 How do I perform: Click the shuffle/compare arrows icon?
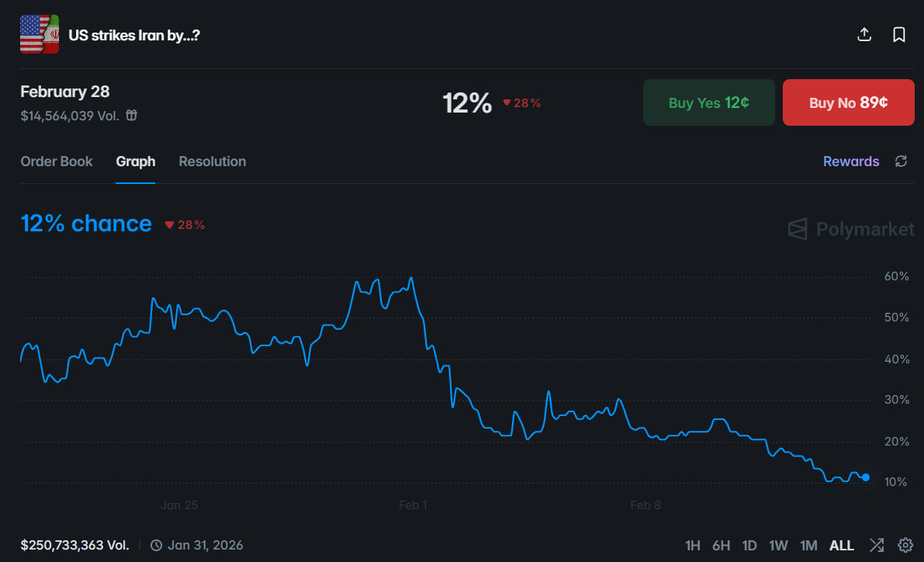tap(877, 545)
